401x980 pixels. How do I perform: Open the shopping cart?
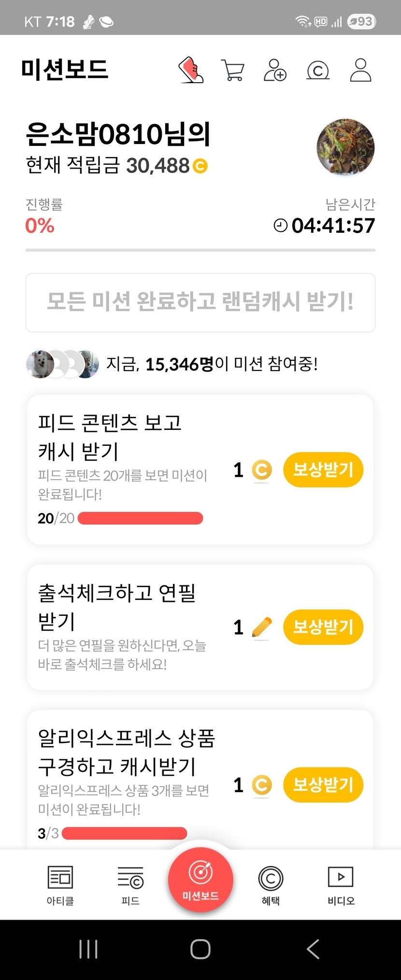[232, 71]
